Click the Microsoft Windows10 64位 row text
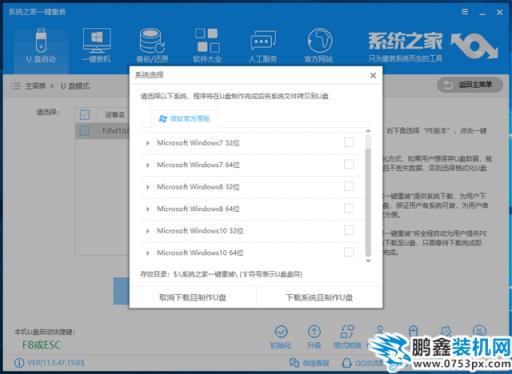The width and height of the screenshot is (512, 374). pyautogui.click(x=200, y=253)
